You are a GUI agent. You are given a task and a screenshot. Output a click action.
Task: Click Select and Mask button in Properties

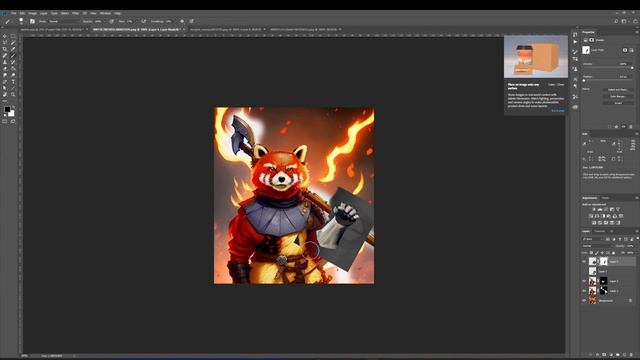pyautogui.click(x=618, y=90)
